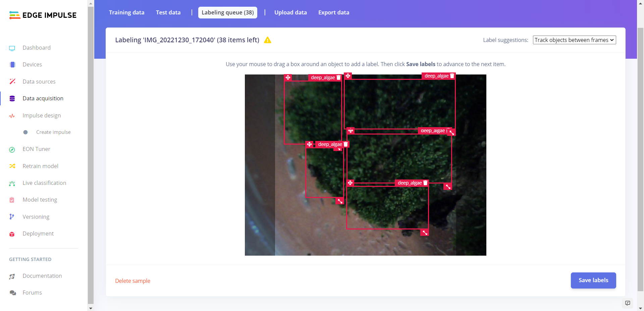Click move handle of small lower-left deep_algae box
The height and width of the screenshot is (311, 644).
309,144
